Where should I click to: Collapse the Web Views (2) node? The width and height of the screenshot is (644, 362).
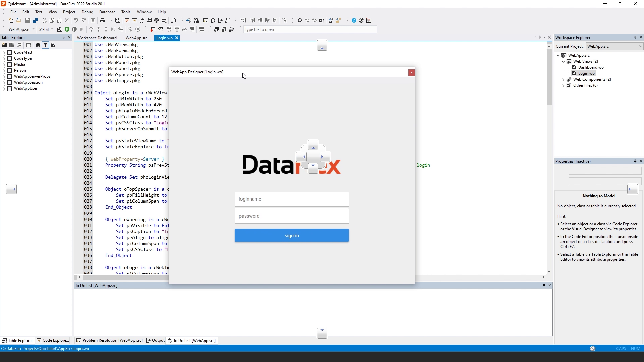click(x=563, y=61)
